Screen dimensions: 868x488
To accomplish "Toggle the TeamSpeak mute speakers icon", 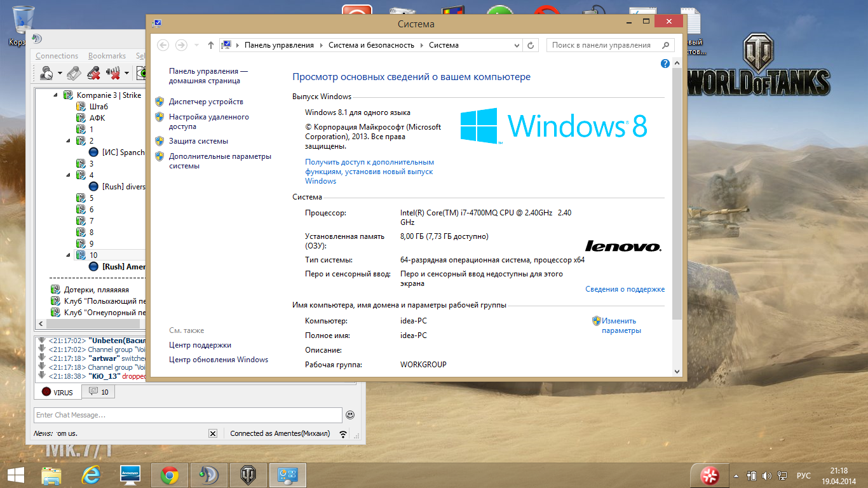I will pos(114,74).
